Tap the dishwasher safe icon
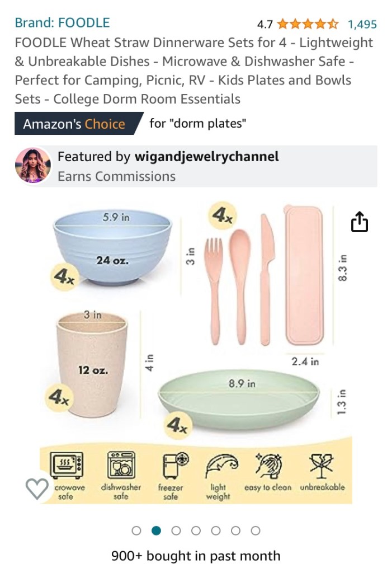 coord(121,475)
